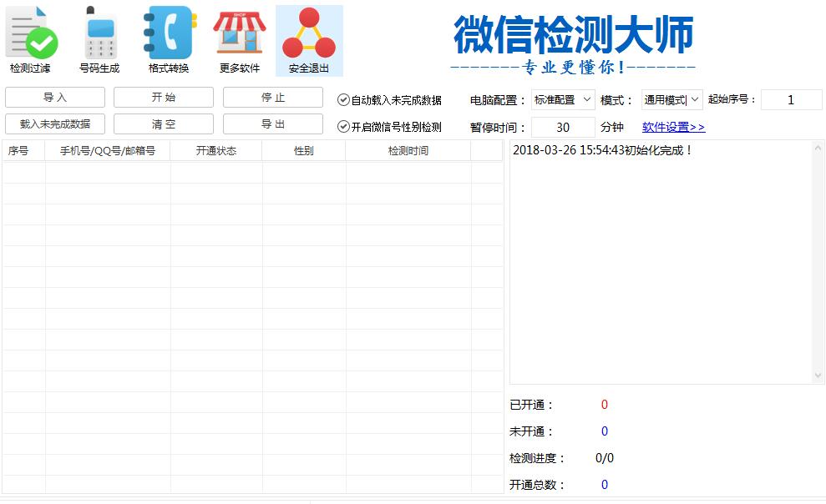
Task: Sort by the 序号 column header
Action: [23, 151]
